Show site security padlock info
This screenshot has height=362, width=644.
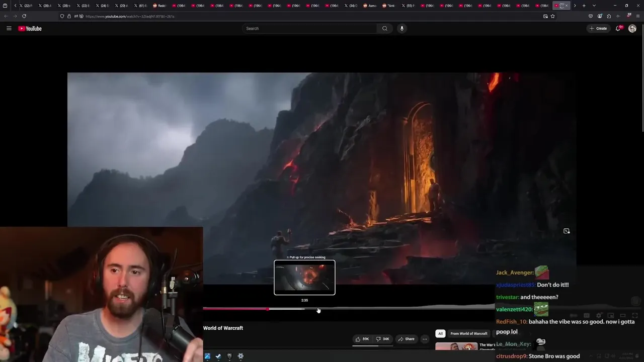[x=69, y=16]
